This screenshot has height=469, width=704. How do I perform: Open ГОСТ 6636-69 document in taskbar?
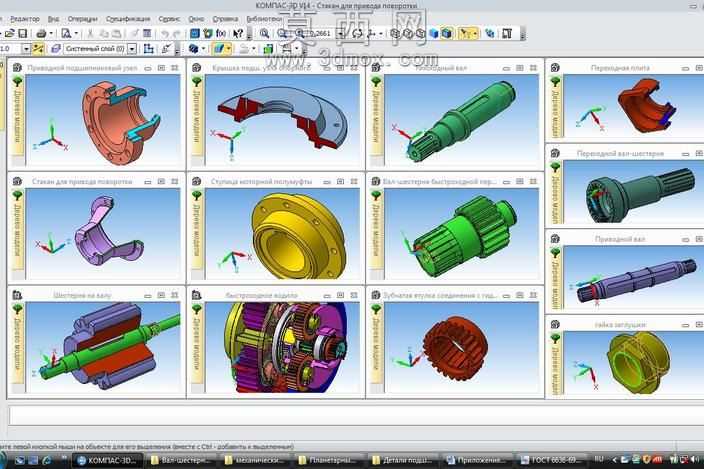coord(553,460)
